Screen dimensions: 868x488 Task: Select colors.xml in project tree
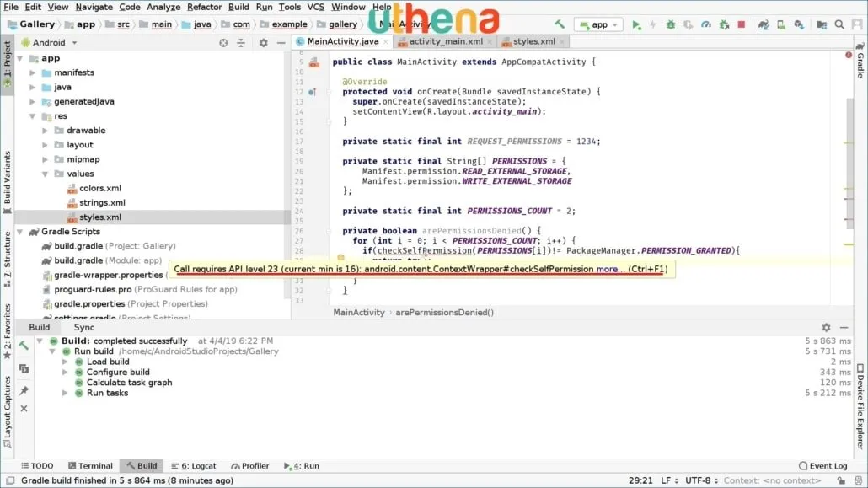pos(94,188)
